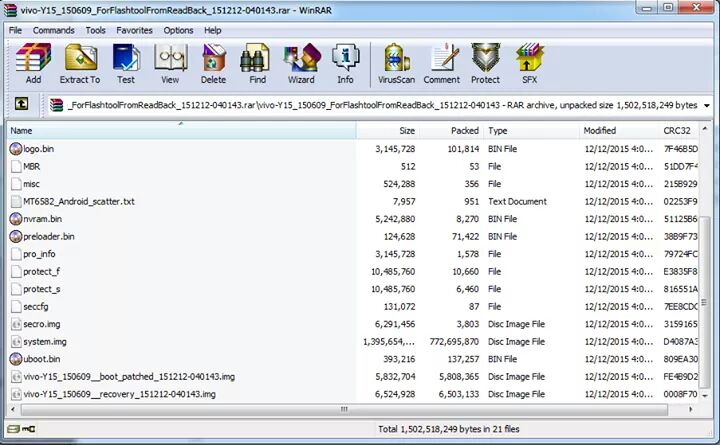The image size is (720, 445).
Task: Click the uboot.bin file icon
Action: click(x=16, y=359)
